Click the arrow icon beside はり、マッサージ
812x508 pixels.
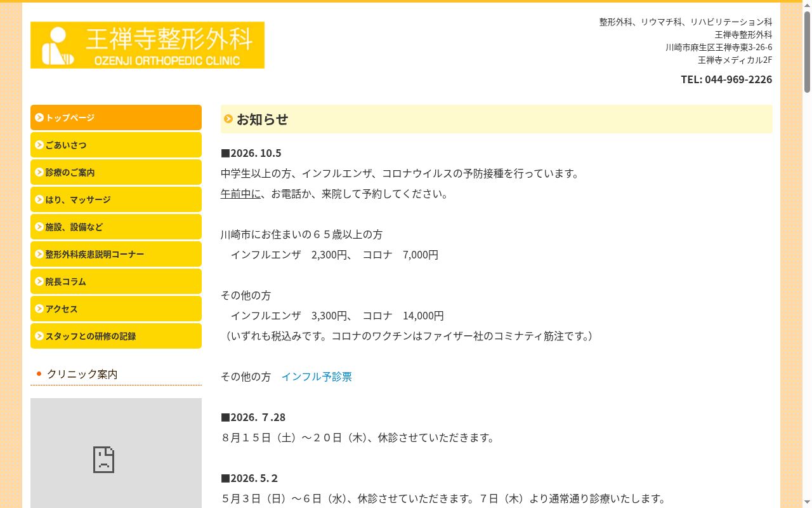click(39, 199)
